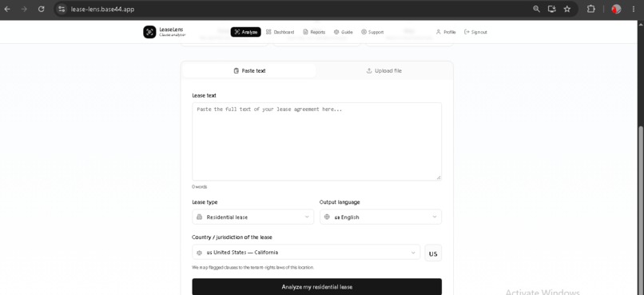Reload the page with refresh icon
The height and width of the screenshot is (295, 644).
click(x=41, y=9)
